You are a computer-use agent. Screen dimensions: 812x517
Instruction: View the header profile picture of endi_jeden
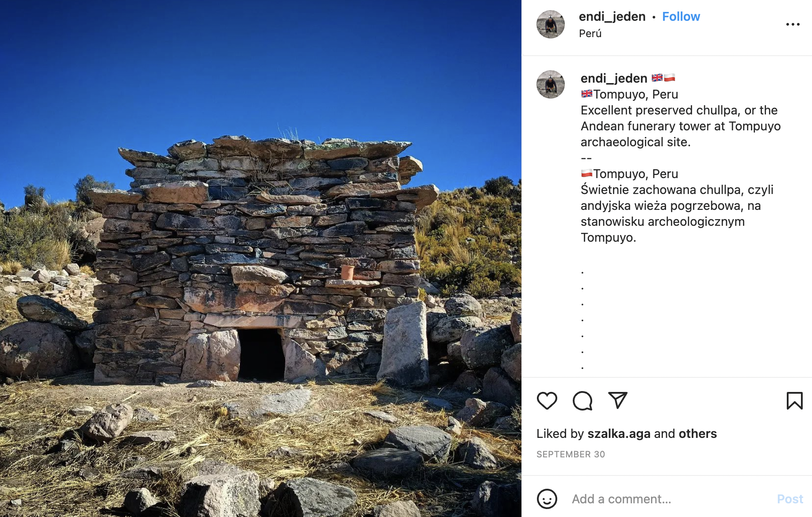[550, 24]
